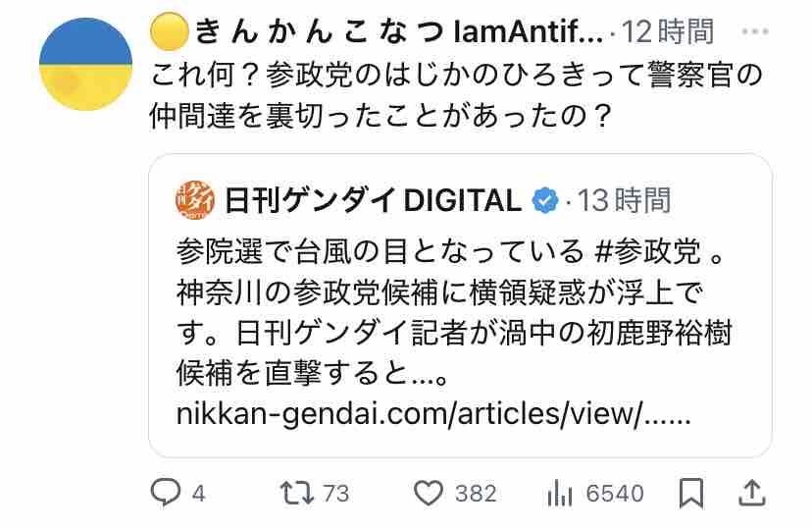Screen dimensions: 812x529
Task: Open きんかんこなつ IamAntif profile name
Action: pyautogui.click(x=377, y=31)
